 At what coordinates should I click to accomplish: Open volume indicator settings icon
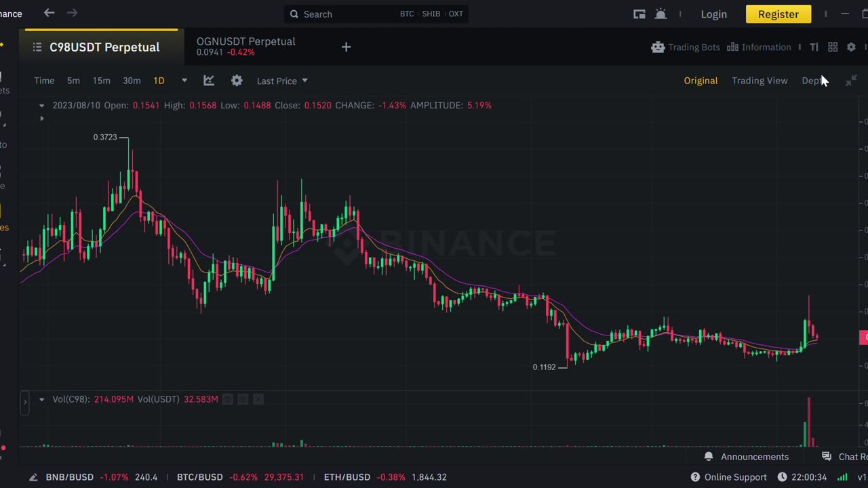coord(243,399)
